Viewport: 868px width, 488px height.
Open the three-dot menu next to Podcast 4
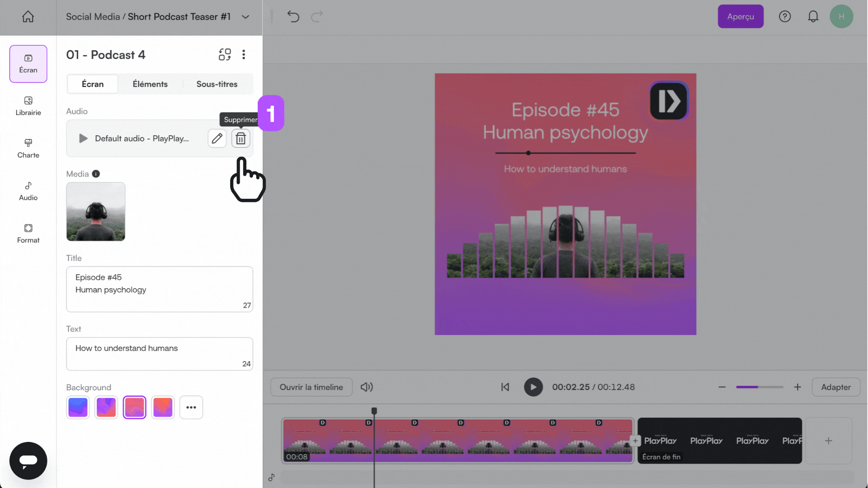(x=244, y=54)
